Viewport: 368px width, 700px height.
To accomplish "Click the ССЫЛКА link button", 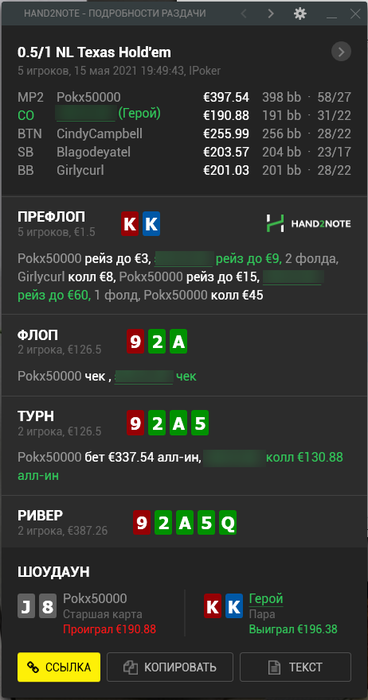I will pyautogui.click(x=59, y=667).
